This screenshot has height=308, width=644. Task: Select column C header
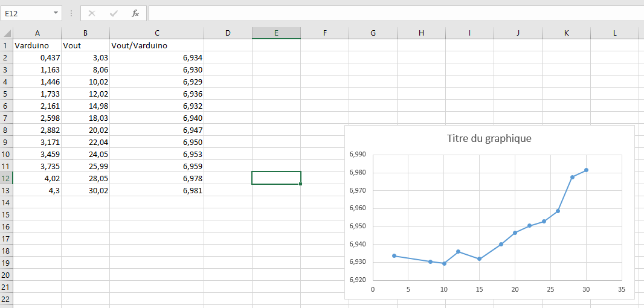click(157, 33)
